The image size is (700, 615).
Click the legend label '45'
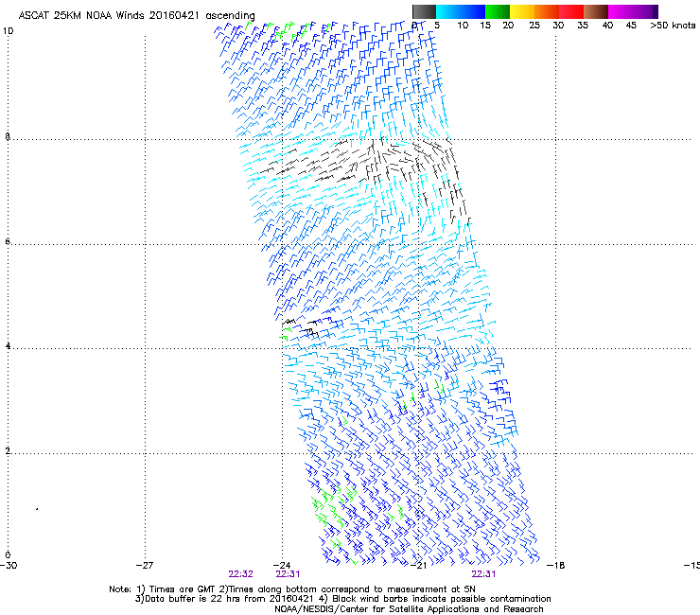(x=631, y=26)
